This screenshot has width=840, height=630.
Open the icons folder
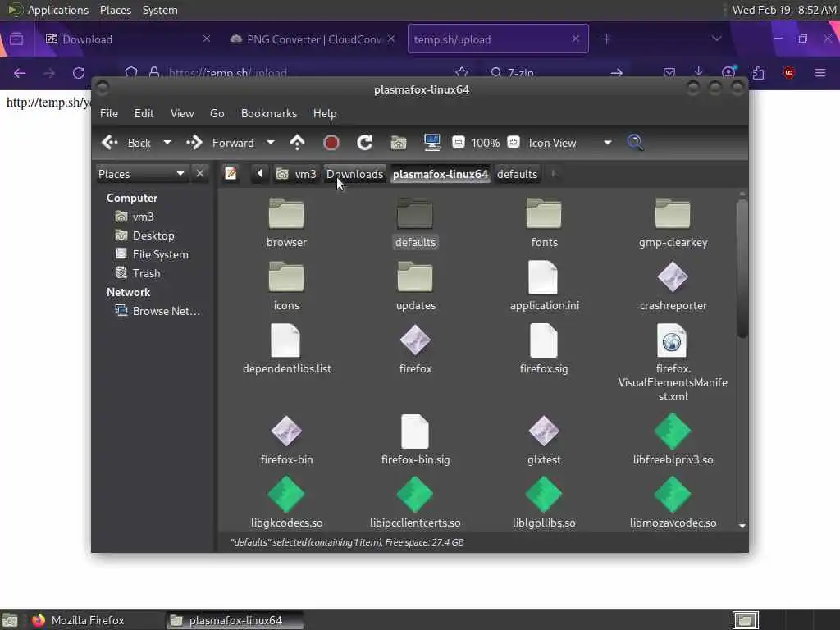click(286, 286)
